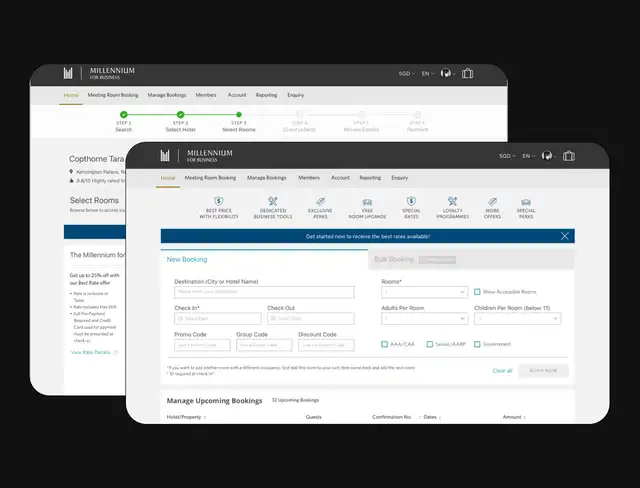Open support headset icon in back window
640x488 pixels.
[446, 73]
